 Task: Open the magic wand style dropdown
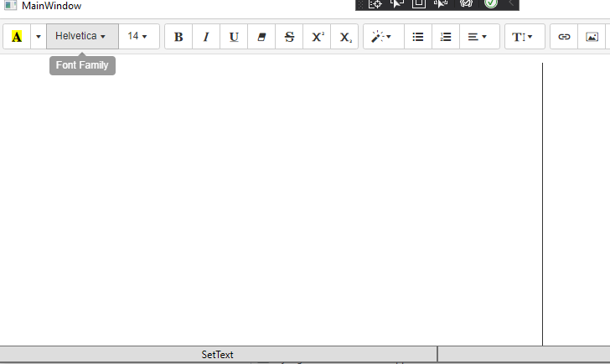tap(384, 37)
